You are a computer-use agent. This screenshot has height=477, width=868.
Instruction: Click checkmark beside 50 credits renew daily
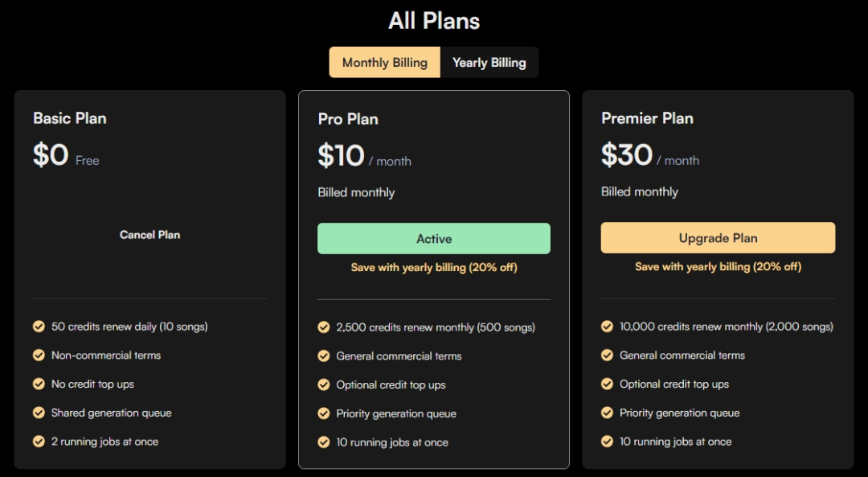(39, 327)
